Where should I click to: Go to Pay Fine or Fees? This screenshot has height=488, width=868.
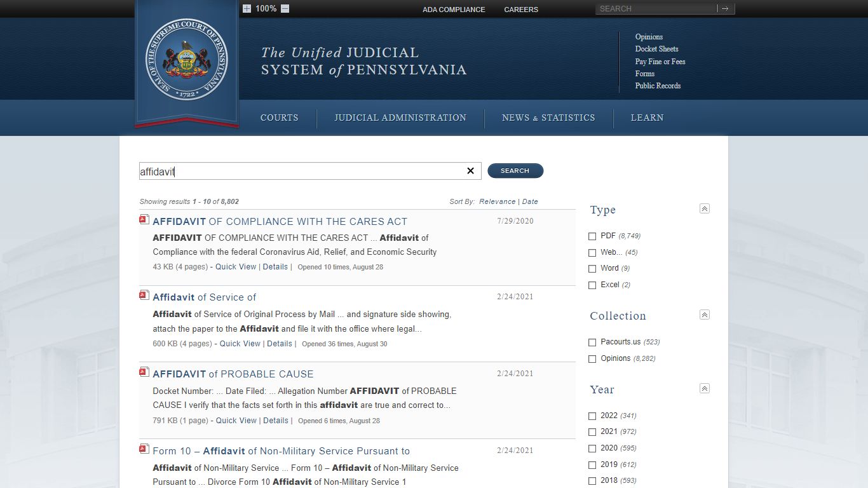coord(660,62)
